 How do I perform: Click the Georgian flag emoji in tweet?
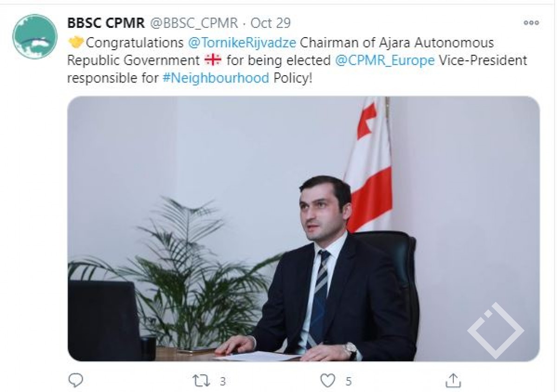point(213,60)
